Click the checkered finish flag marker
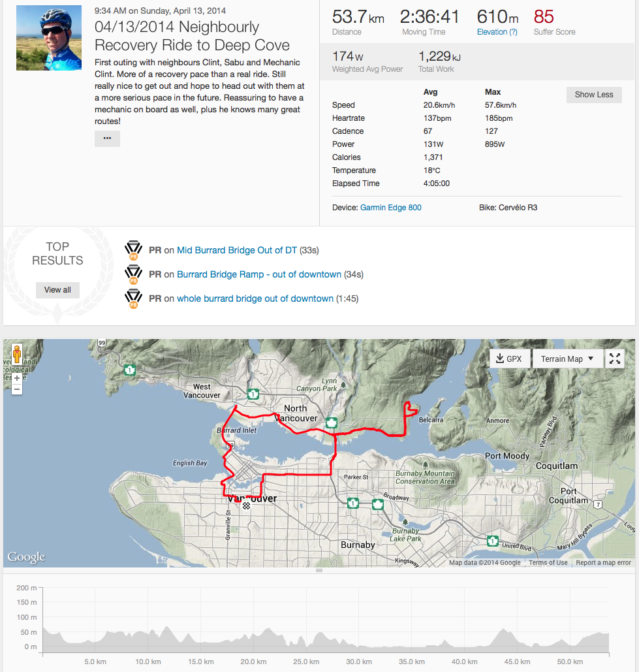 coord(246,505)
